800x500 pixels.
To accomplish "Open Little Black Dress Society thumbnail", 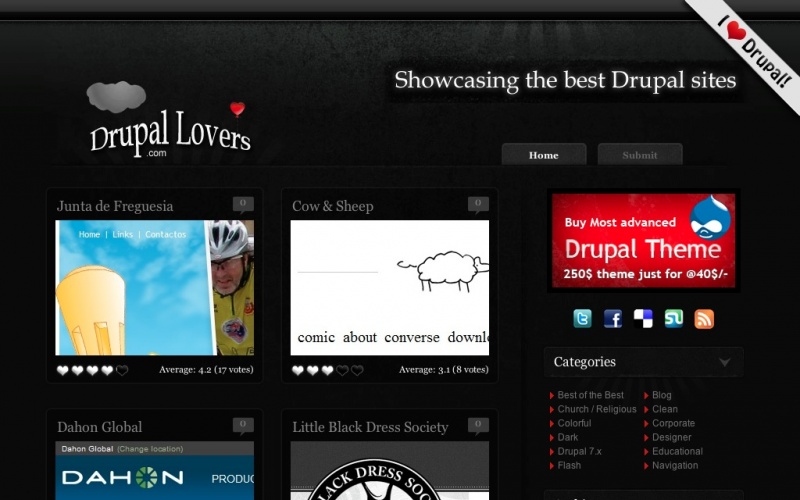I will coord(390,470).
